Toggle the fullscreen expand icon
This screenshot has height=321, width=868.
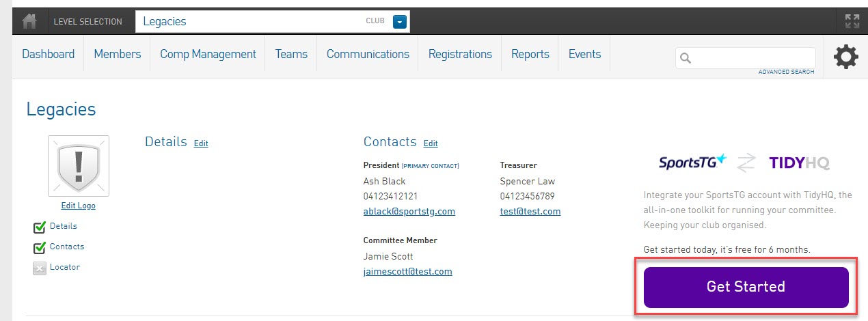tap(852, 21)
